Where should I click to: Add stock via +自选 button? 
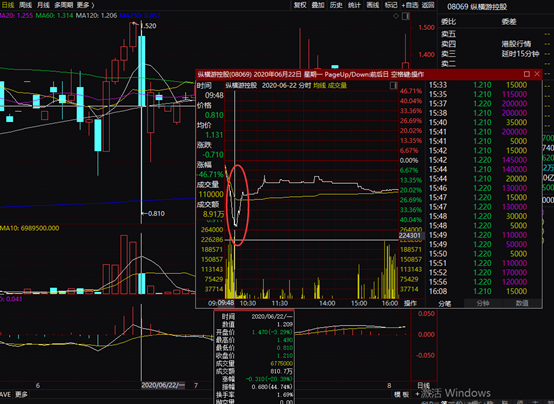[410, 5]
